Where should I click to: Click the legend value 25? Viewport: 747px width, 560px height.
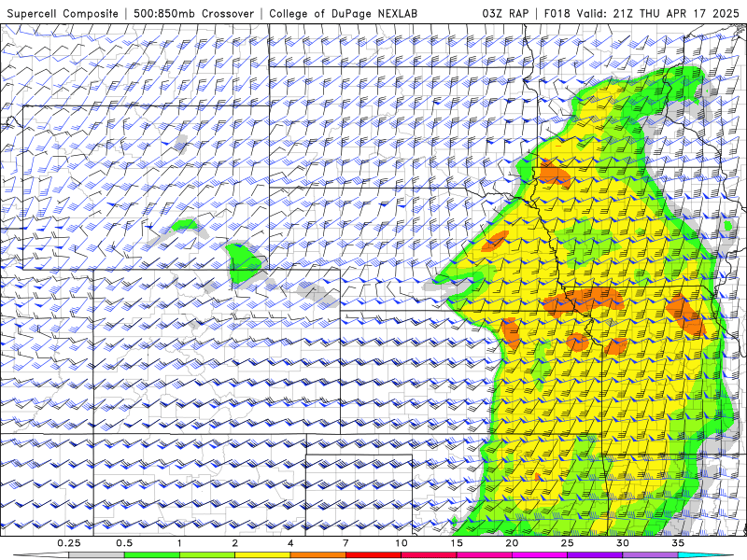[568, 543]
